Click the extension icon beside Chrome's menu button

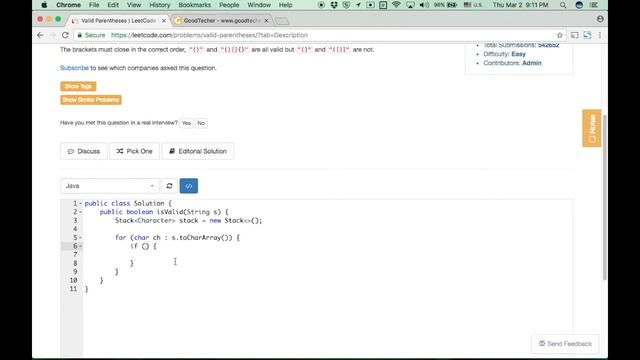587,36
